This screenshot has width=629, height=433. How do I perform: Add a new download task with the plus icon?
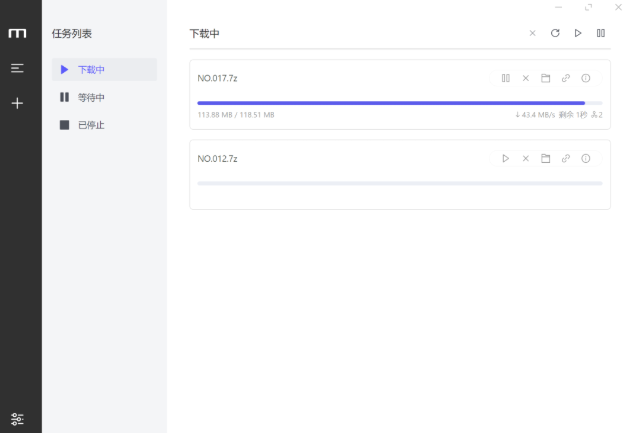(x=17, y=103)
